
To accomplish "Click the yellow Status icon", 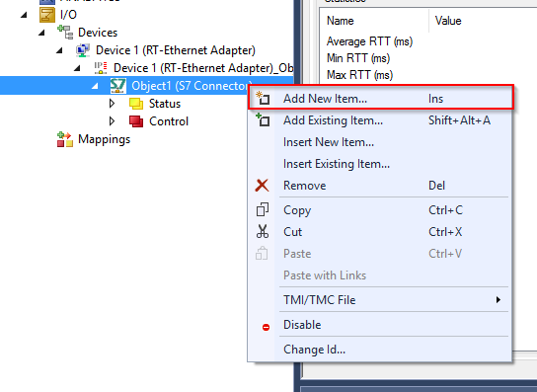I will coord(136,104).
